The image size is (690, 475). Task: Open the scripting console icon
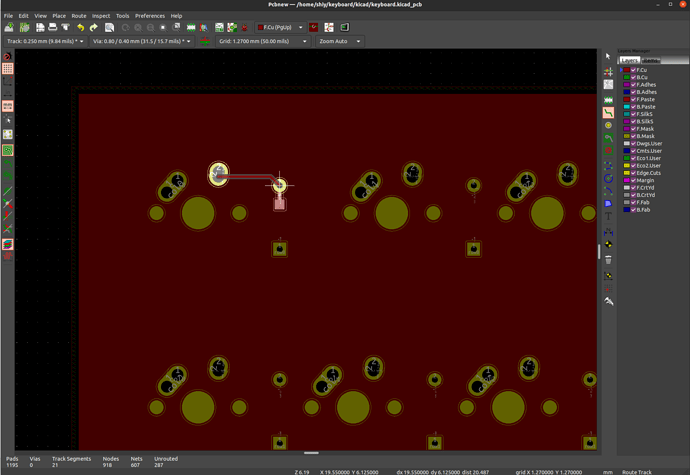point(345,27)
